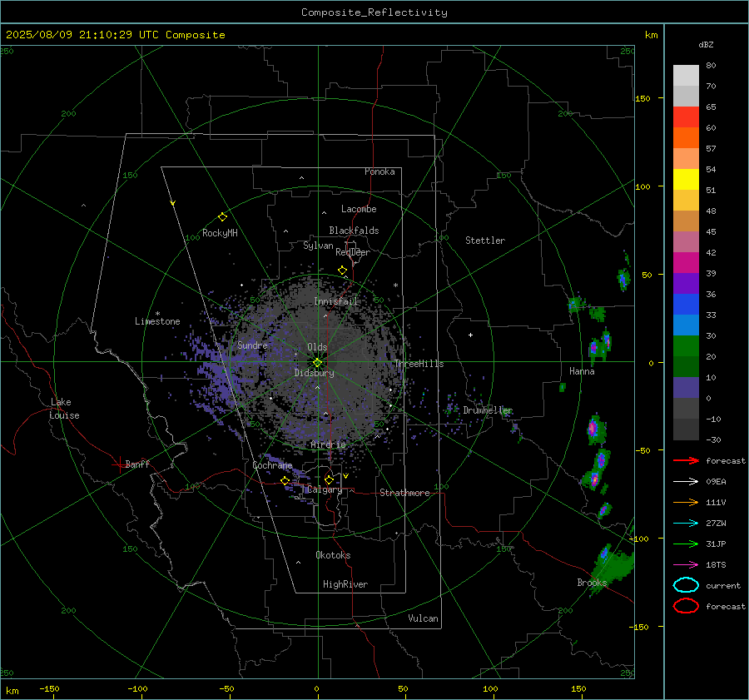Click the Airdrie label

click(328, 444)
